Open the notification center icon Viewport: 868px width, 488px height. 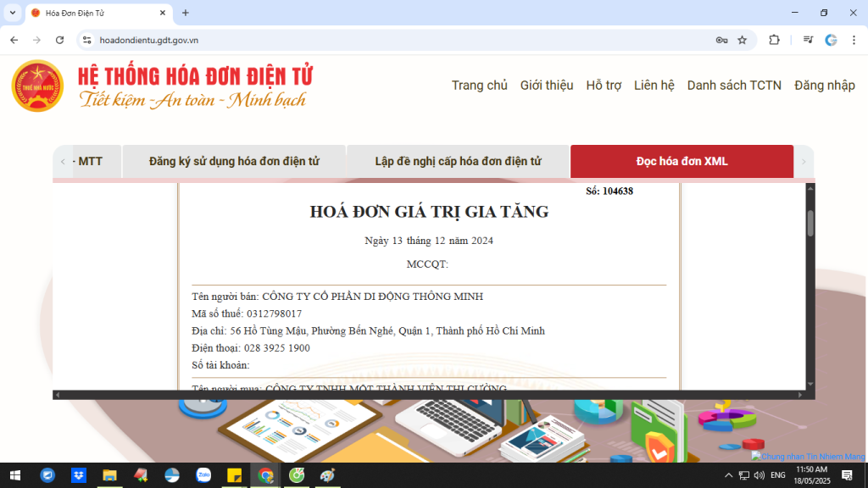coord(847,475)
